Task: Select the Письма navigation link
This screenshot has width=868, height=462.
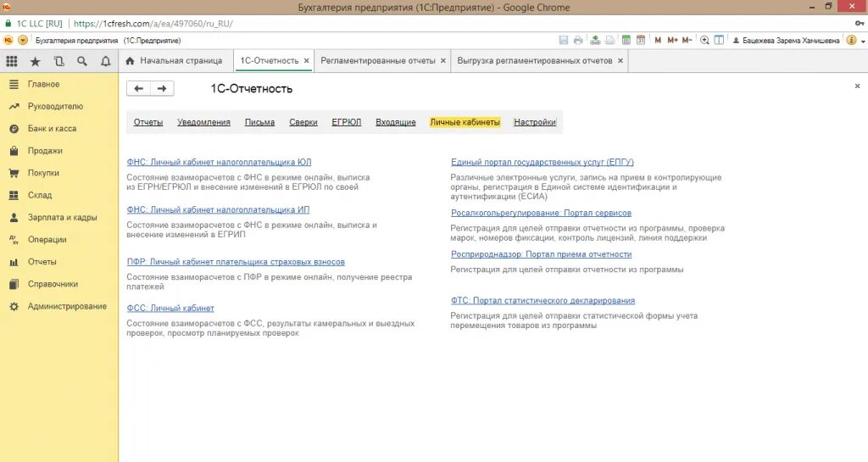Action: 259,122
